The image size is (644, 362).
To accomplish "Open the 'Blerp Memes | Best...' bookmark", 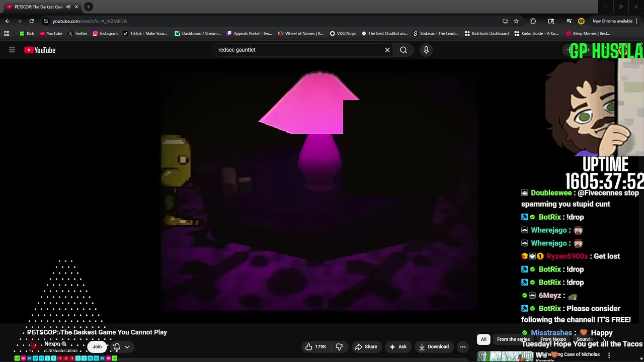I will [x=588, y=34].
